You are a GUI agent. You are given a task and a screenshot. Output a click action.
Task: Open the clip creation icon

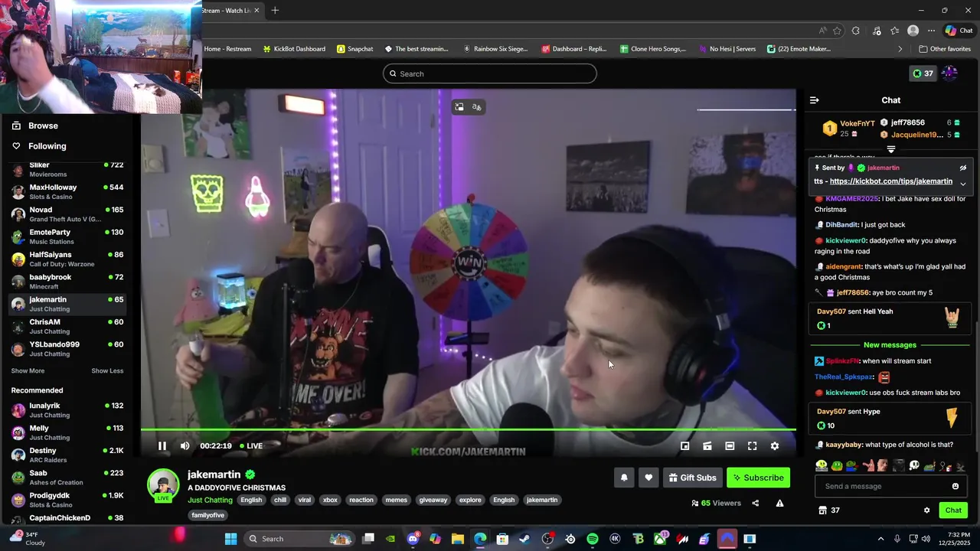[707, 446]
